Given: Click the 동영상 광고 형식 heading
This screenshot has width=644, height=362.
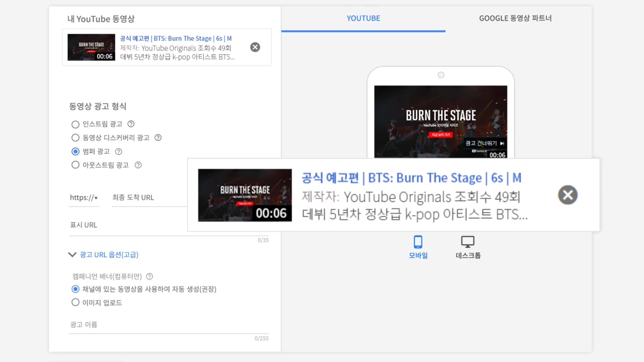Looking at the screenshot, I should tap(98, 107).
